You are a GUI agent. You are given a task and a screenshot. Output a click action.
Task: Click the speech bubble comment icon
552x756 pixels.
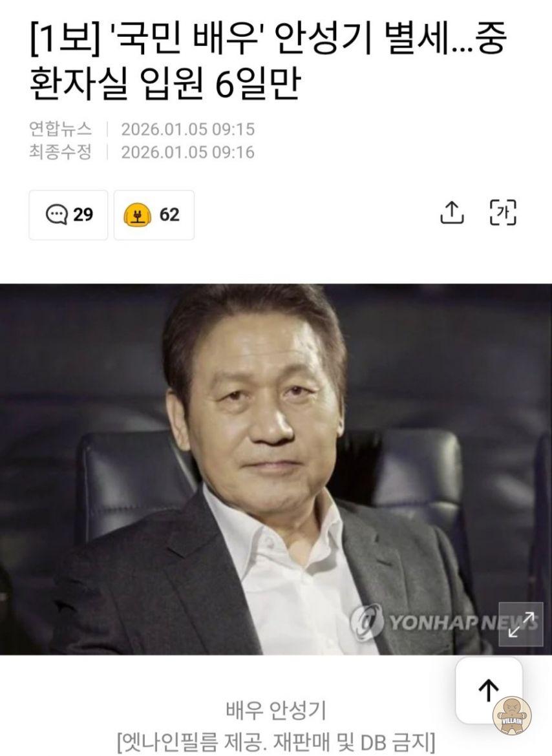[x=56, y=215]
